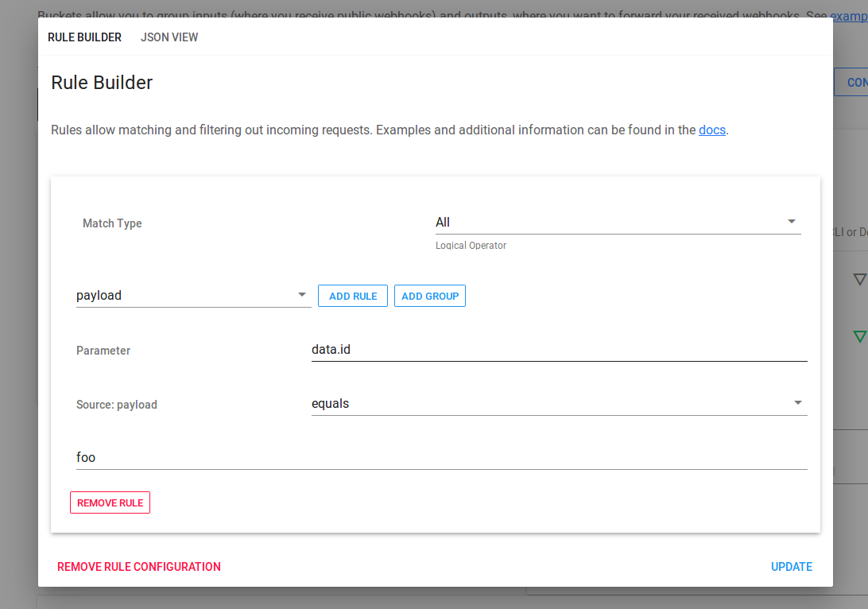Click the green funnel filter icon

858,336
